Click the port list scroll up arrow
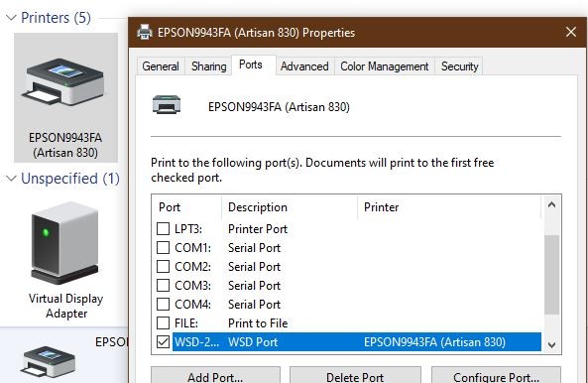The height and width of the screenshot is (383, 588). (551, 204)
